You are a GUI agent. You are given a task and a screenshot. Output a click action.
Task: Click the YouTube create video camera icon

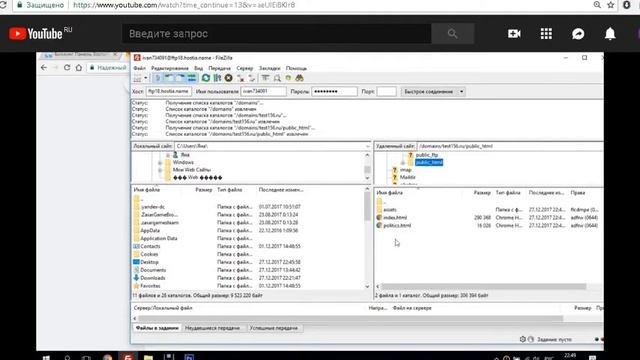pos(514,33)
